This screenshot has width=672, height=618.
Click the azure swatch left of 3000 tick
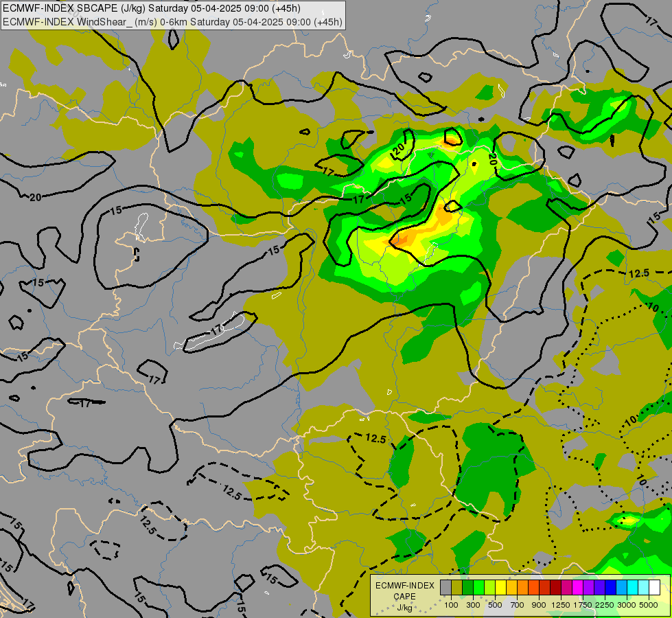[621, 587]
